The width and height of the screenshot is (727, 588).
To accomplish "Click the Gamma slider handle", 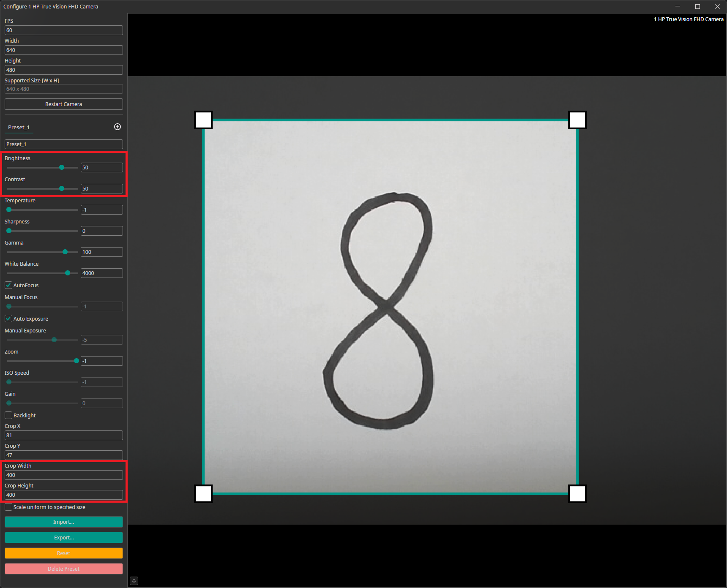I will [x=65, y=252].
